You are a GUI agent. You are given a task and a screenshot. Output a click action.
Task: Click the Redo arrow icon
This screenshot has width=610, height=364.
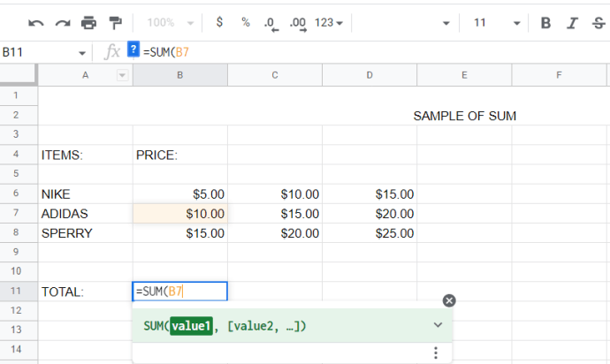coord(62,22)
